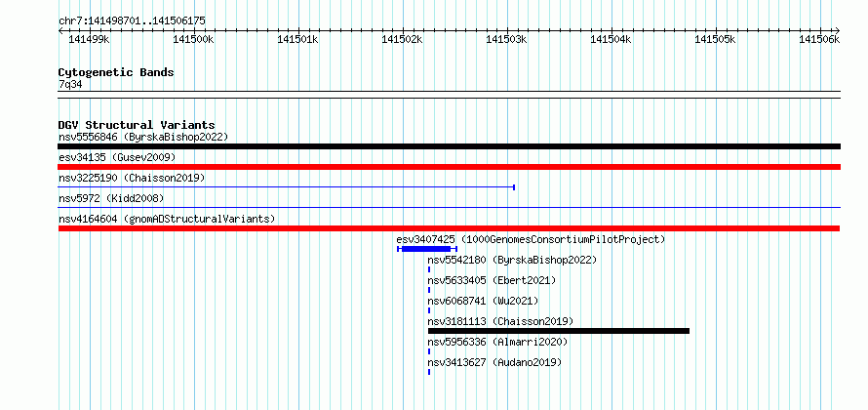Image resolution: width=868 pixels, height=410 pixels.
Task: Select the black nsv5556846 variant bar
Action: point(449,146)
